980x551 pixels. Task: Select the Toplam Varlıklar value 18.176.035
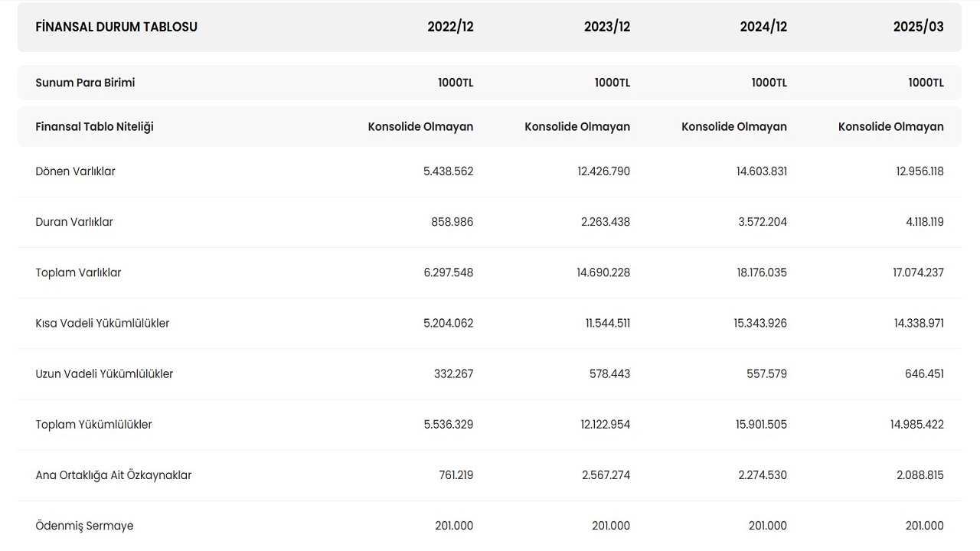tap(762, 272)
